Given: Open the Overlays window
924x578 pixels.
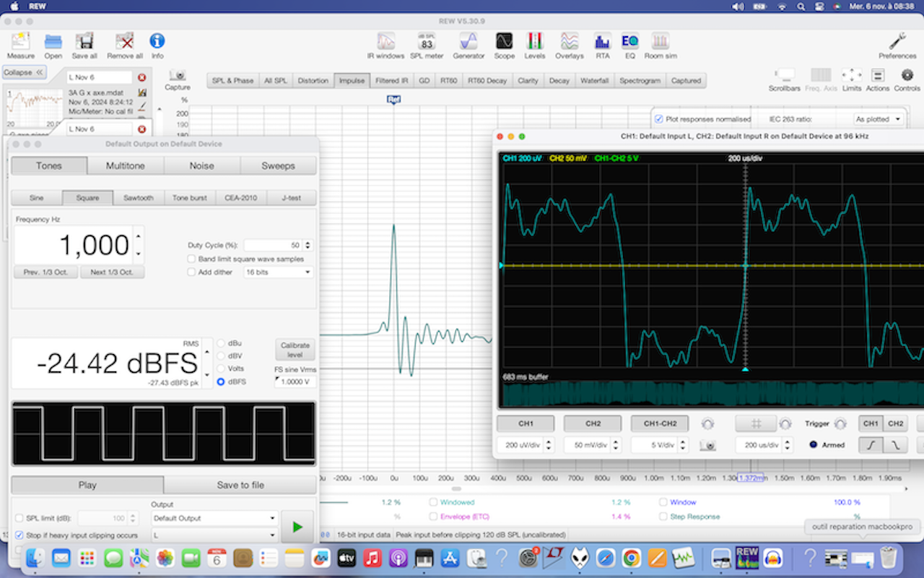Looking at the screenshot, I should (569, 43).
